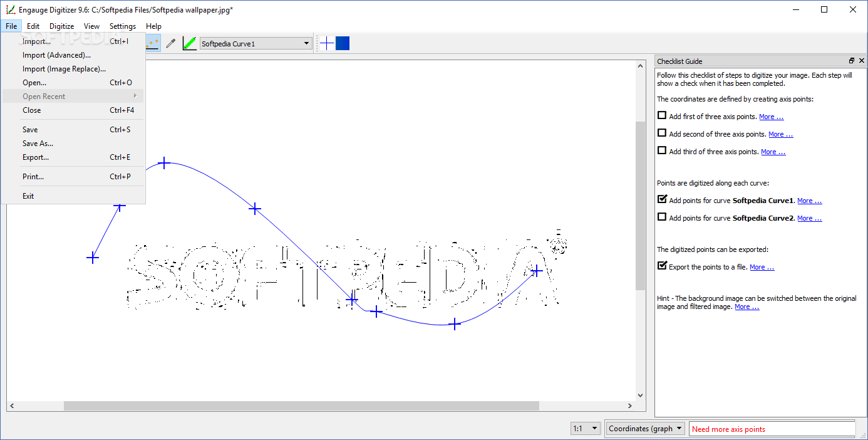Select the point match tool icon
This screenshot has width=868, height=440.
pyautogui.click(x=153, y=43)
